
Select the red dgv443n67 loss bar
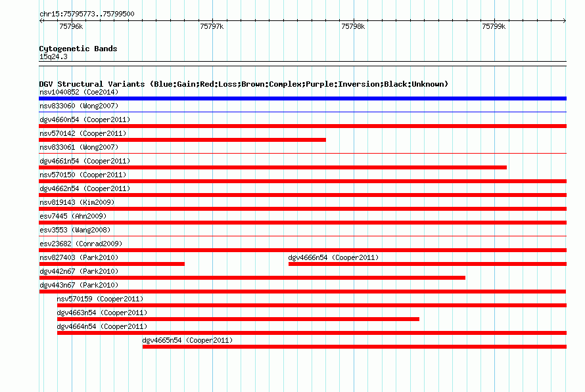click(x=302, y=292)
